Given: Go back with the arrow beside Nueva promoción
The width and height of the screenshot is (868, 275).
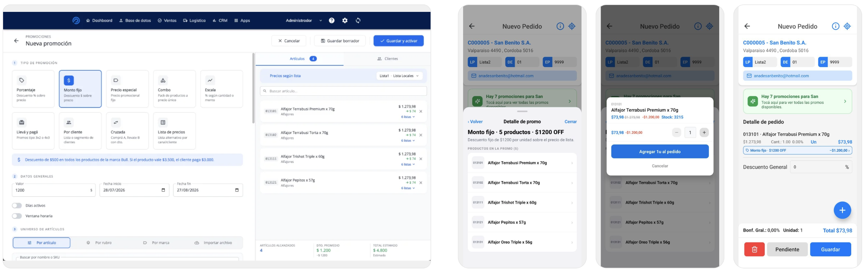Looking at the screenshot, I should coord(16,41).
